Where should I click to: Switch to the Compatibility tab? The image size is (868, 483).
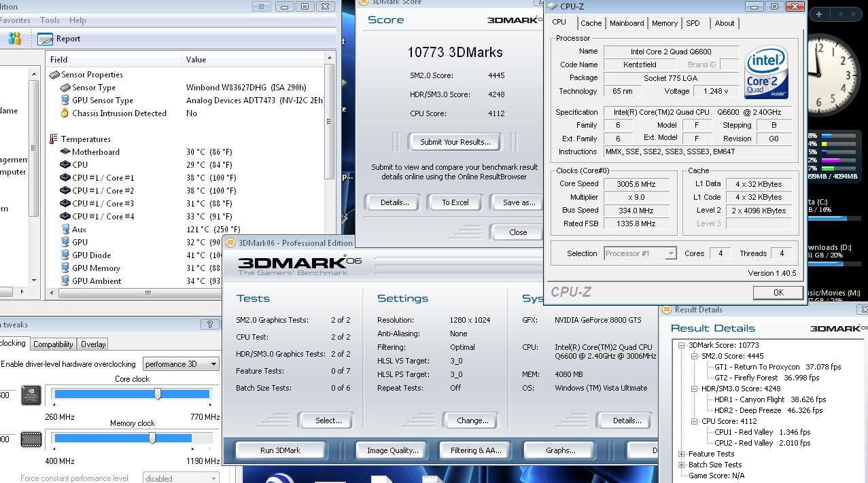[53, 344]
